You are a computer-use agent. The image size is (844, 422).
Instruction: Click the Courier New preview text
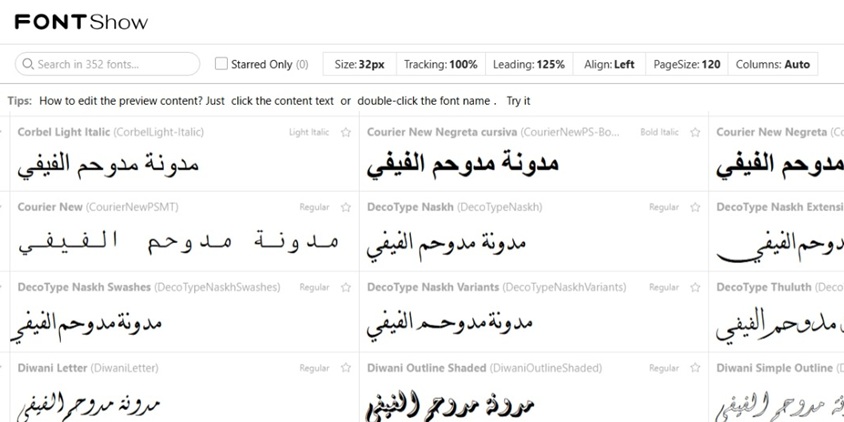178,241
